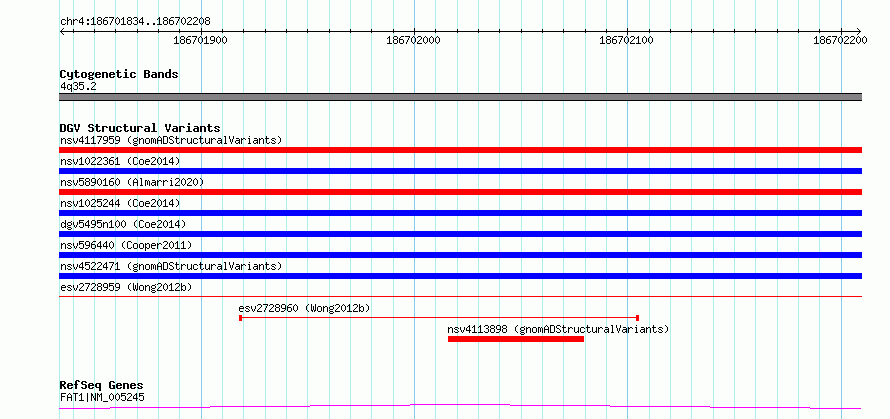This screenshot has width=890, height=419.
Task: Click ruler position 186702000
Action: [414, 40]
